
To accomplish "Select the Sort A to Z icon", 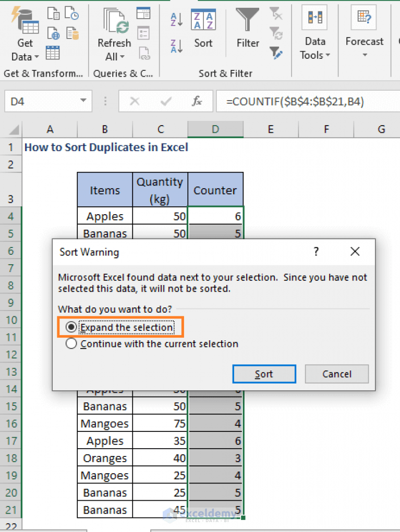I will click(x=176, y=20).
